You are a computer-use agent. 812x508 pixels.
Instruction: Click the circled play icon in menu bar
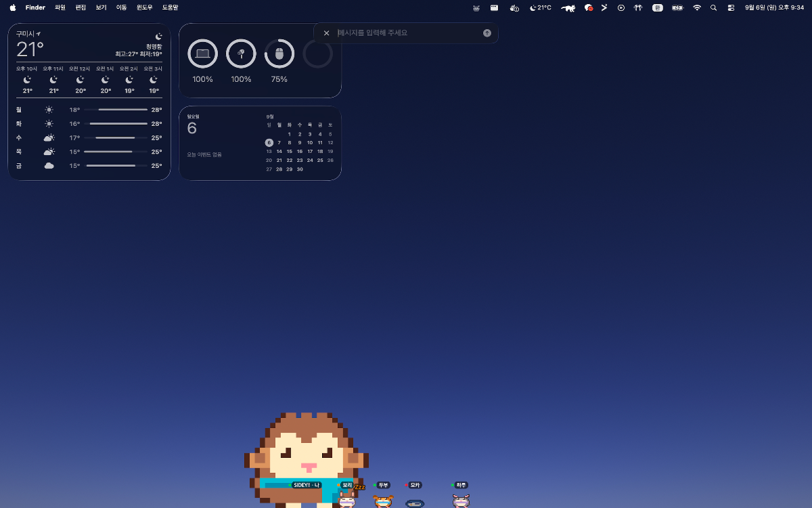pyautogui.click(x=621, y=7)
